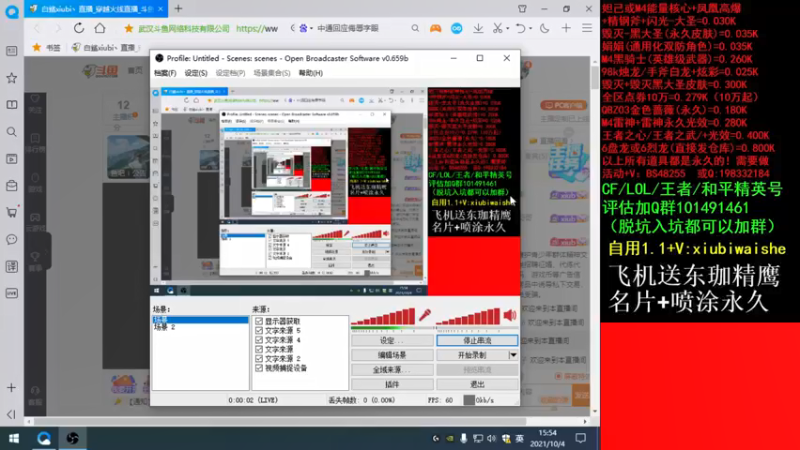Select the highlighted 场景 scene
The height and width of the screenshot is (450, 800).
click(x=200, y=319)
